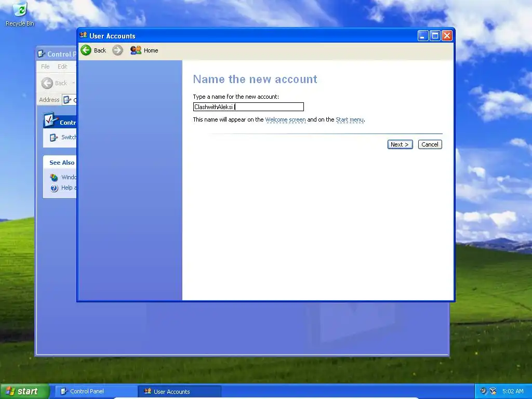The image size is (532, 399).
Task: Click the account name text field
Action: [x=248, y=107]
